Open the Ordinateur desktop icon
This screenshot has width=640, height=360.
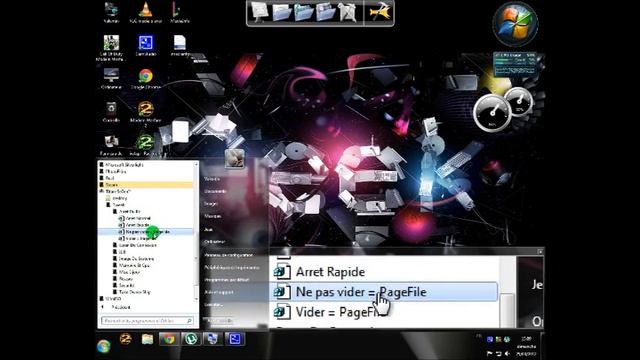tap(111, 79)
